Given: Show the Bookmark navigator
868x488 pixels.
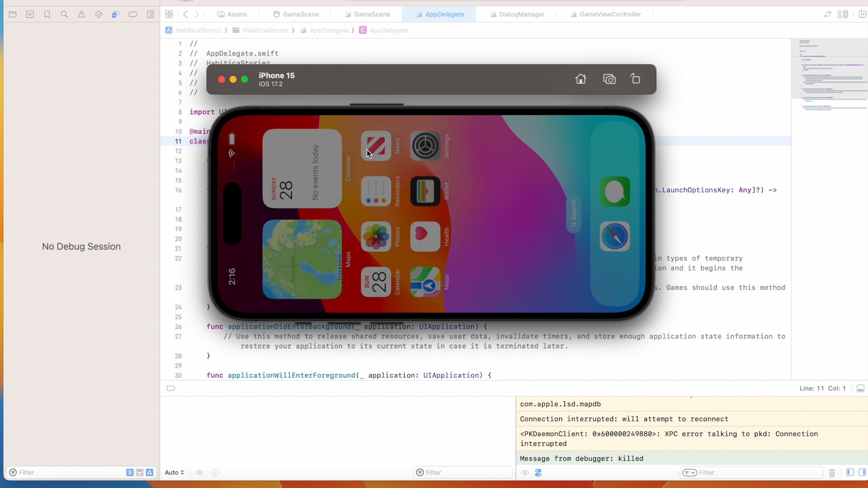Looking at the screenshot, I should 47,14.
